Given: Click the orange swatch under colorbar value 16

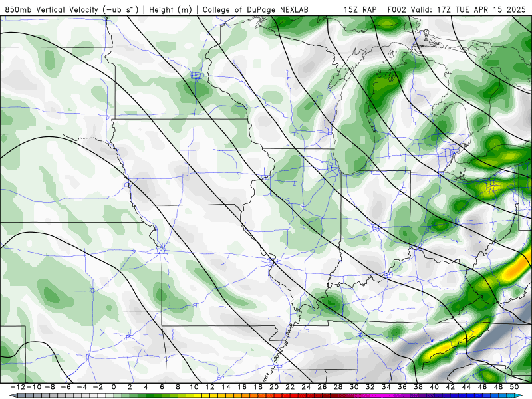Looking at the screenshot, I should [x=246, y=395].
